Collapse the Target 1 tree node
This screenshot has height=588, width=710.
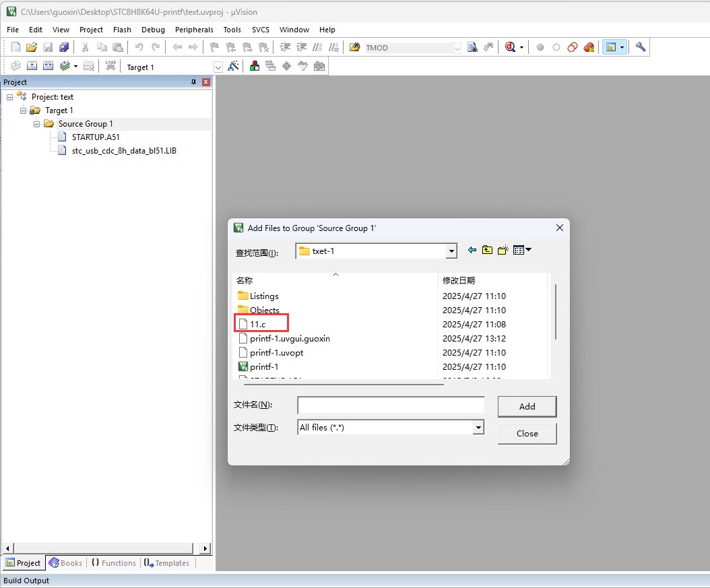pos(23,110)
